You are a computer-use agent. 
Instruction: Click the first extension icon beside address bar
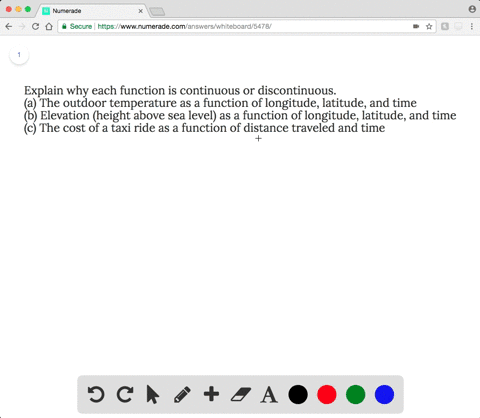[x=445, y=26]
